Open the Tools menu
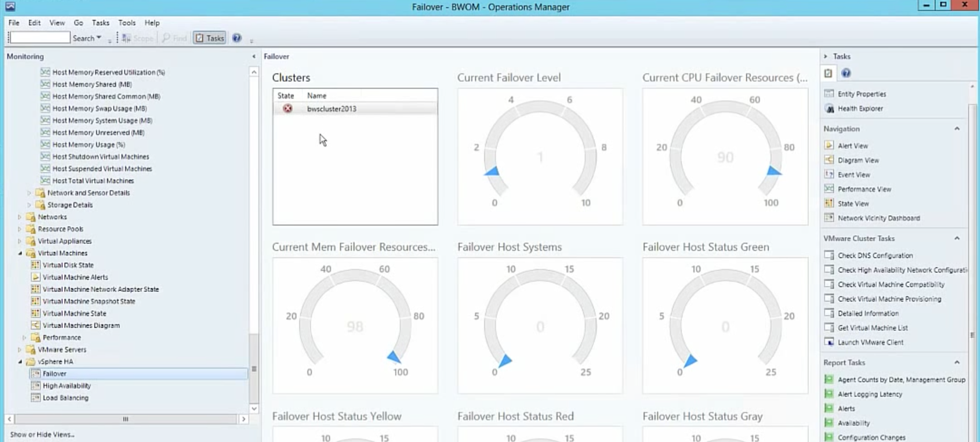980x442 pixels. (x=127, y=23)
